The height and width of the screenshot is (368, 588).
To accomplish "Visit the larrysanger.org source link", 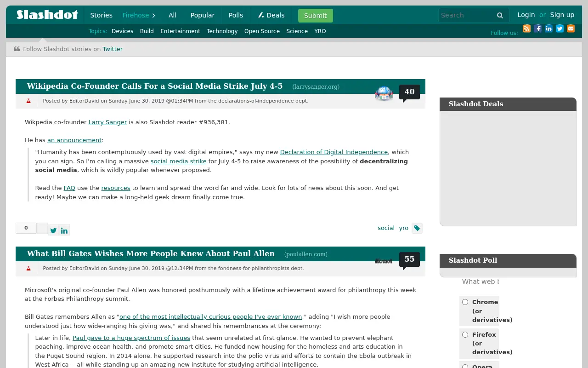I will (x=316, y=86).
